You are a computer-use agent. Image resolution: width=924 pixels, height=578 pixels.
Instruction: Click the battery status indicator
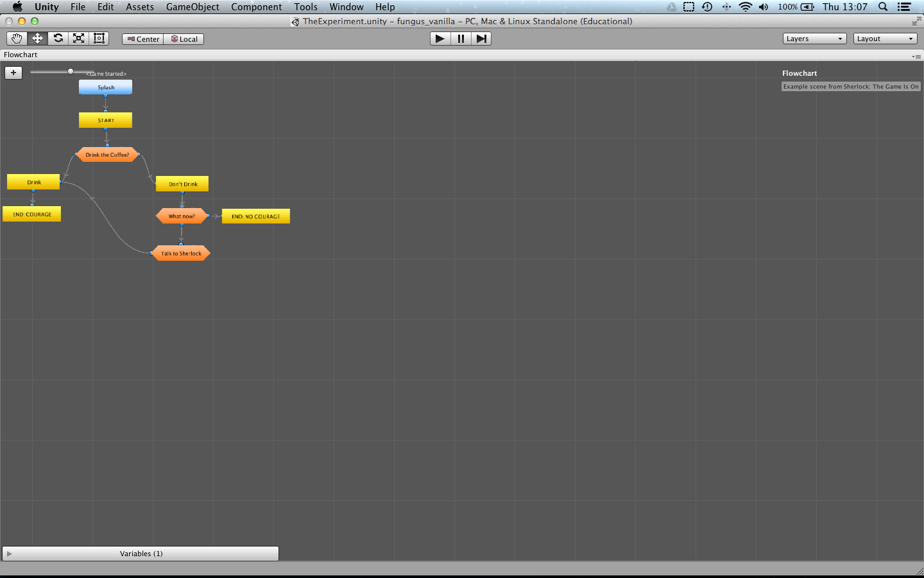point(796,7)
